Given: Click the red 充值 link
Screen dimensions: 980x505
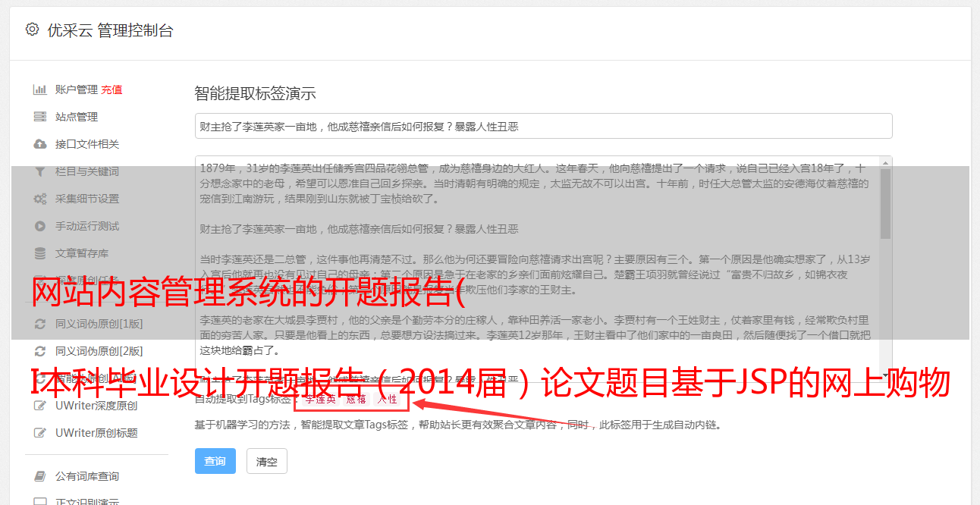Looking at the screenshot, I should coord(112,89).
